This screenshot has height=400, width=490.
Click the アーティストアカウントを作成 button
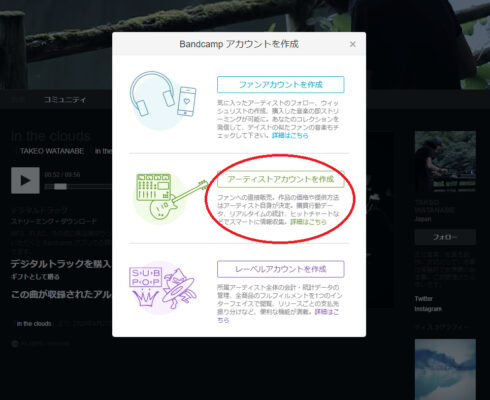[281, 179]
